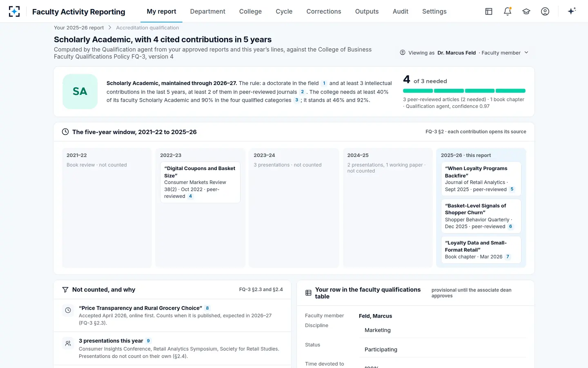Click the clock icon beside five-year window heading
This screenshot has height=368, width=588.
point(65,132)
